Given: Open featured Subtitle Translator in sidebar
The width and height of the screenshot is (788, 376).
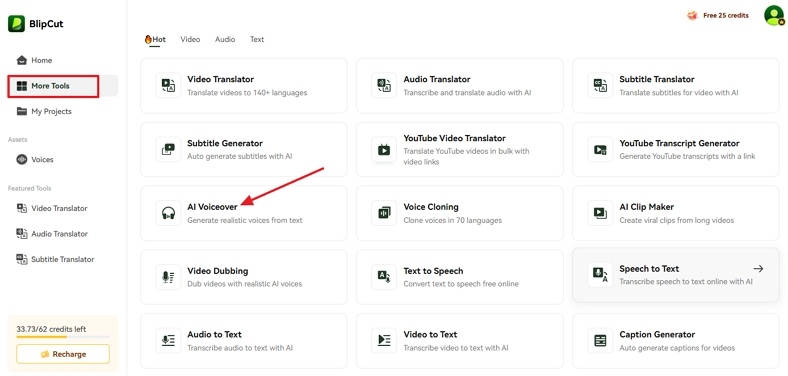Looking at the screenshot, I should pos(63,259).
